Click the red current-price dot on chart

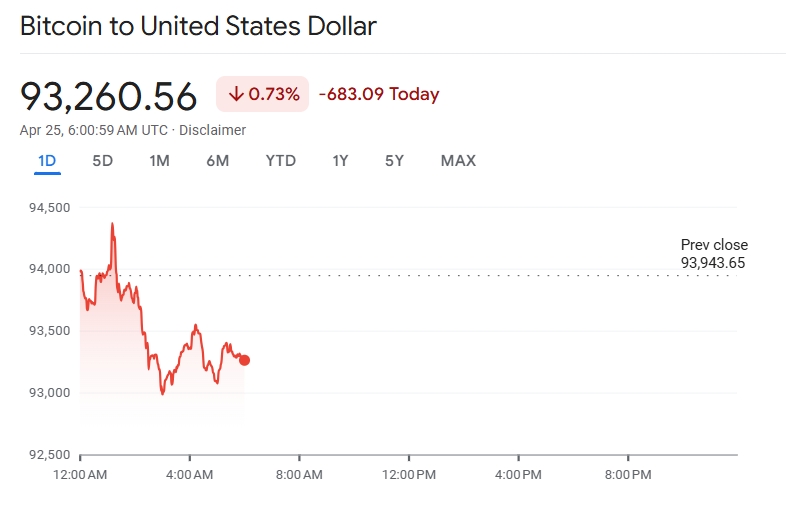tap(244, 360)
